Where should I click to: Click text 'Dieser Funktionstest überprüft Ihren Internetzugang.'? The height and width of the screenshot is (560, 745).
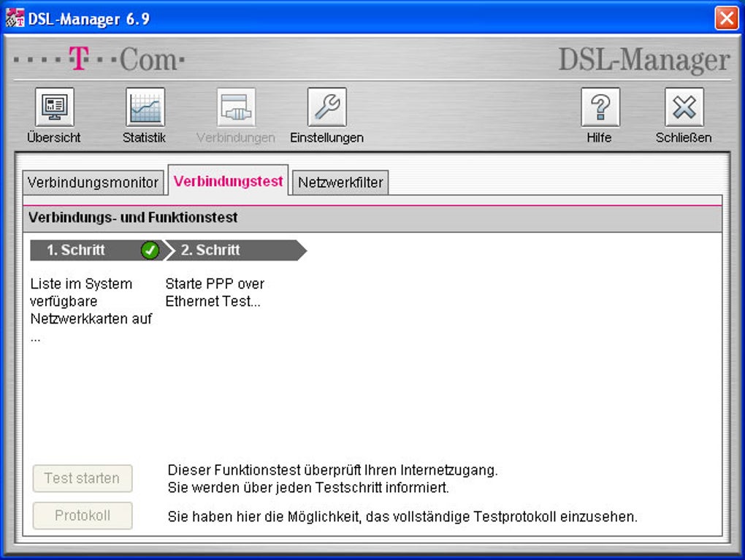[x=332, y=470]
